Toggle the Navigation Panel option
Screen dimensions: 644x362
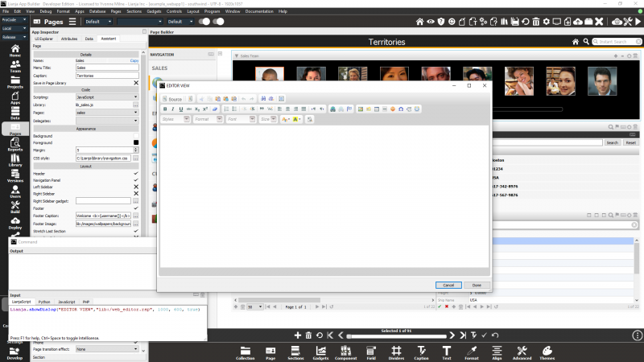136,180
